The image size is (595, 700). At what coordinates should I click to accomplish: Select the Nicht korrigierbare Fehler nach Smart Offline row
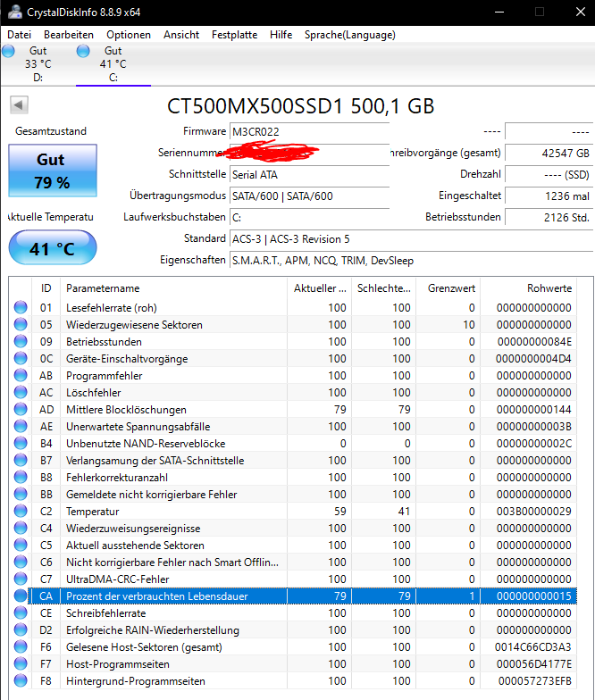point(295,562)
